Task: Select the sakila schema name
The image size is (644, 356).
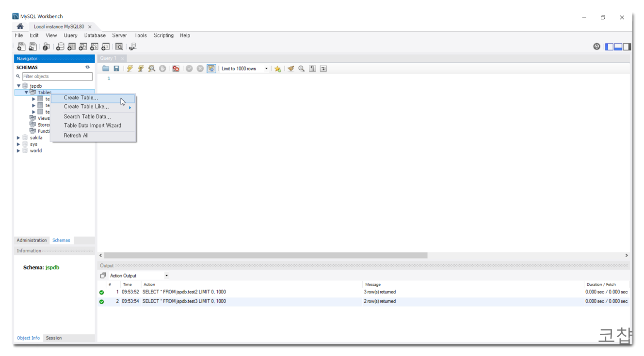Action: click(x=36, y=138)
